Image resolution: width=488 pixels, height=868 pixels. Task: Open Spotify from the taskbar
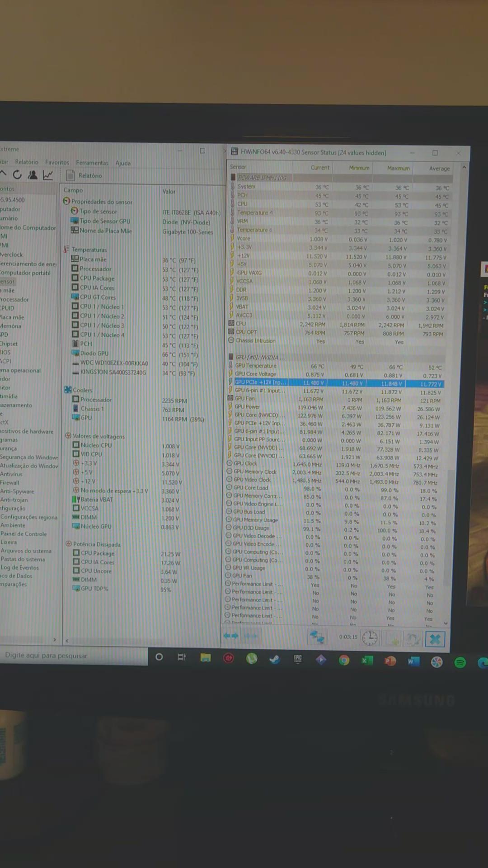[x=460, y=663]
